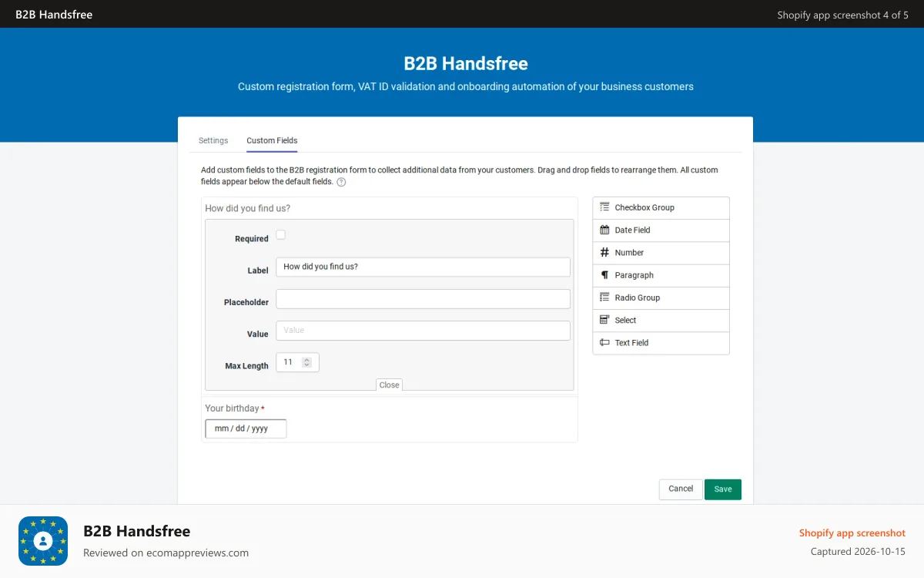Viewport: 924px width, 578px height.
Task: Click the Label input field
Action: point(423,267)
